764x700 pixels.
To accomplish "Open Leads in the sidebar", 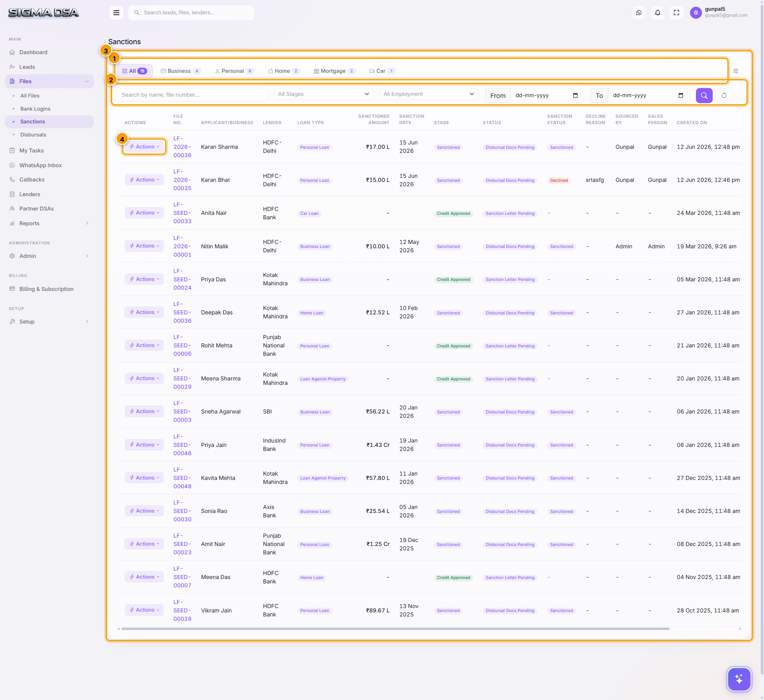I will click(x=49, y=67).
